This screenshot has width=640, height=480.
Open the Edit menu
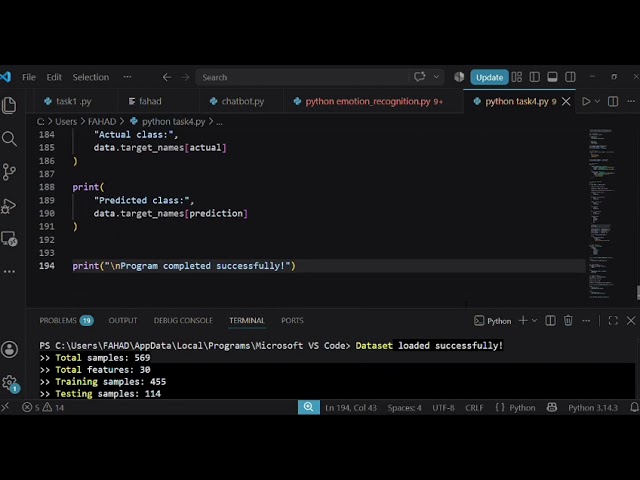(54, 77)
